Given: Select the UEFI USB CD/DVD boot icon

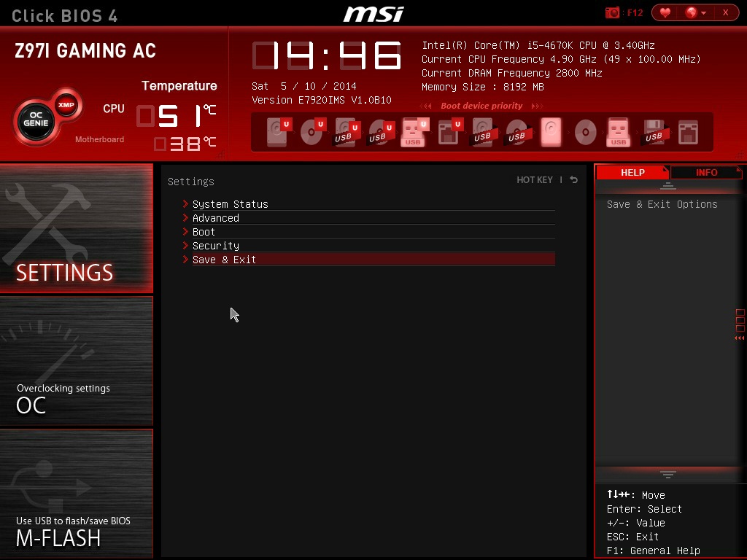Looking at the screenshot, I should 381,132.
